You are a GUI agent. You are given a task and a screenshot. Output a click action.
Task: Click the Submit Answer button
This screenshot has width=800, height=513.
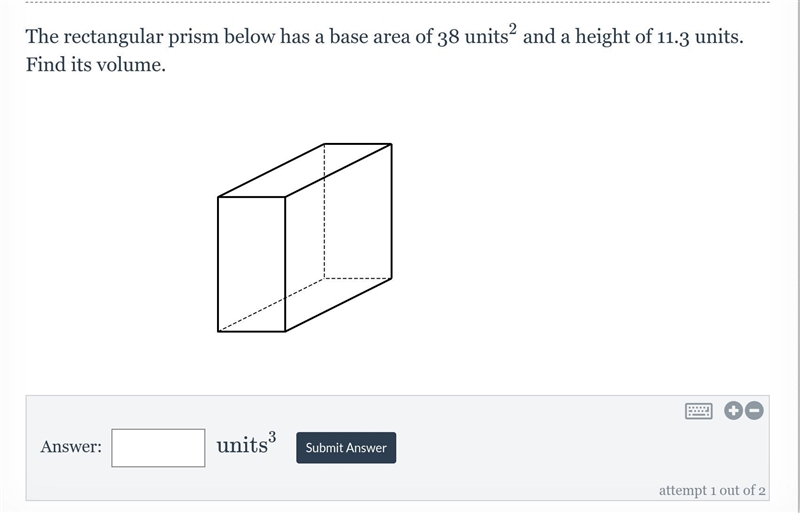point(346,448)
